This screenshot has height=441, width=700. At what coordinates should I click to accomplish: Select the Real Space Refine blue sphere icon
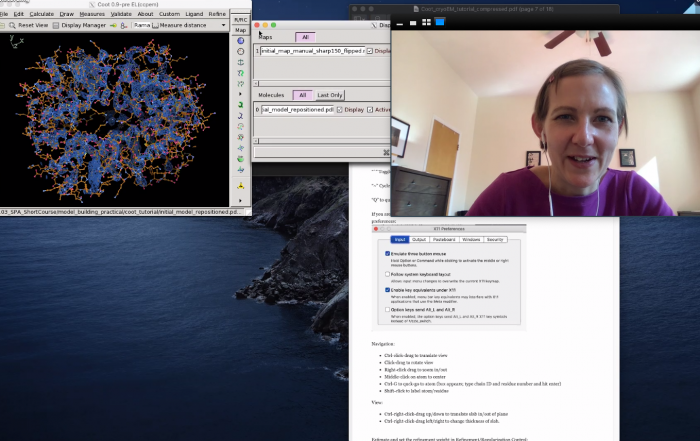click(240, 41)
